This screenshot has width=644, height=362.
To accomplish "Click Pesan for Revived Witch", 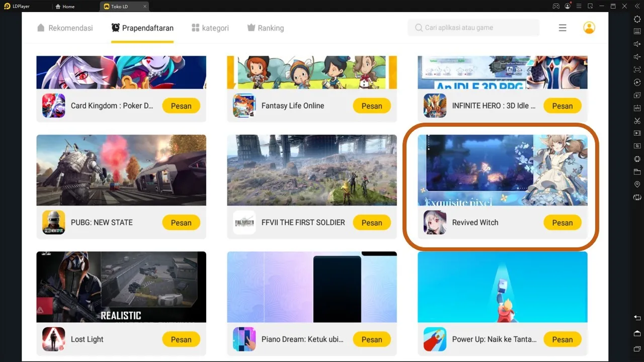I will [562, 222].
